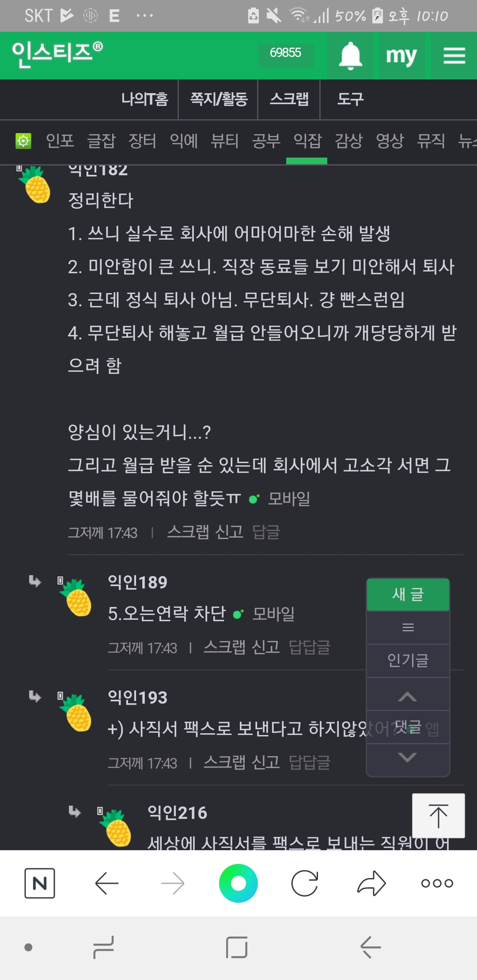Open the 스크랩 menu tab
Screen dimensions: 477x980
[x=289, y=99]
